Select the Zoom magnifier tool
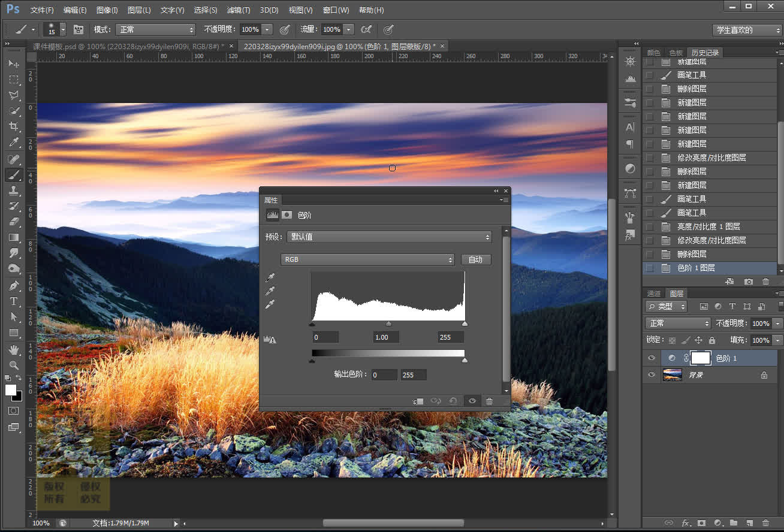This screenshot has width=784, height=532. (14, 365)
